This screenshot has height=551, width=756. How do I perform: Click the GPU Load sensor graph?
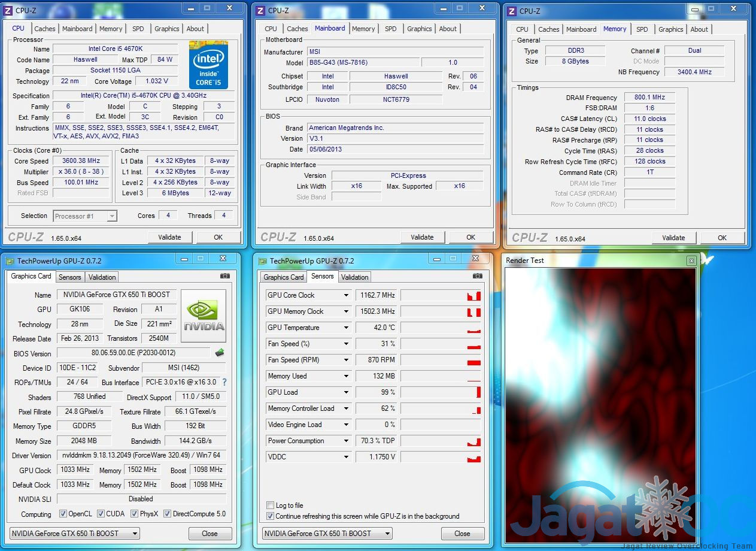point(441,392)
